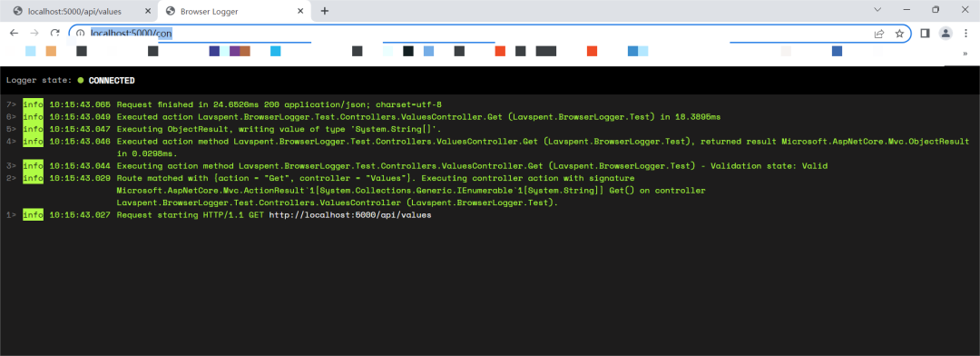Click the browser forward arrow
The height and width of the screenshot is (356, 980).
(x=34, y=34)
